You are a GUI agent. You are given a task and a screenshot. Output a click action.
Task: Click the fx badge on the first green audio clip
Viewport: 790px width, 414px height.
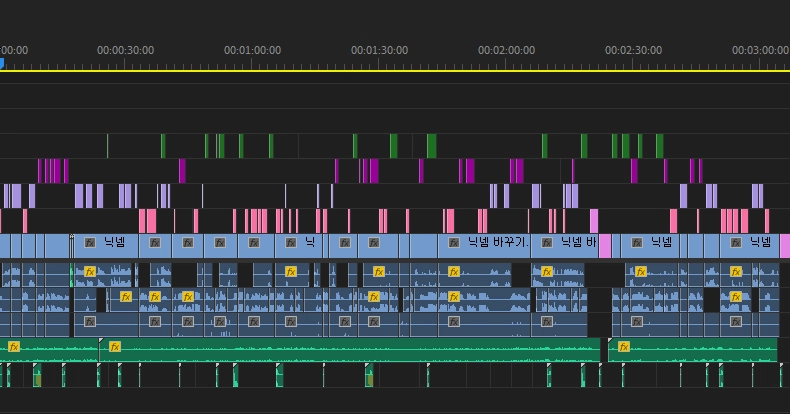(14, 347)
